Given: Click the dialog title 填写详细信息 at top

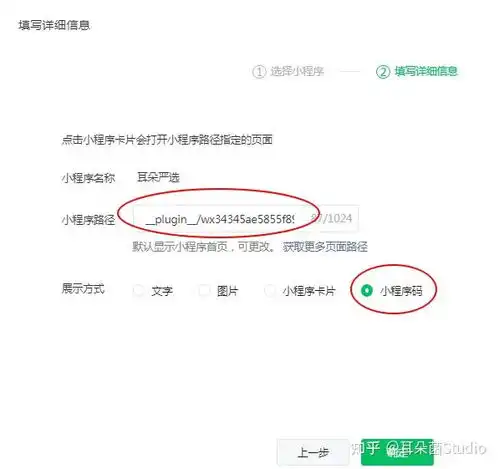Looking at the screenshot, I should tap(54, 25).
